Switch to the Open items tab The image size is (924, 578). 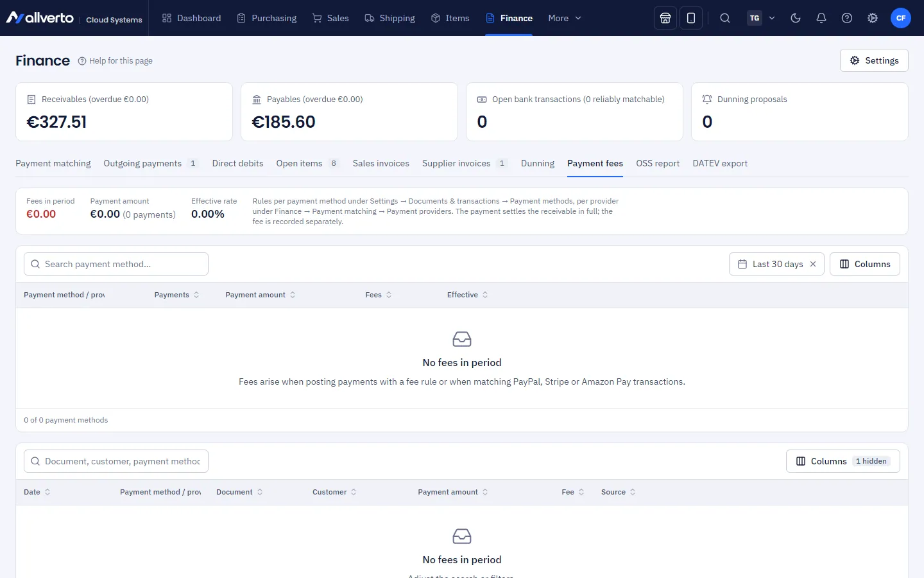tap(308, 163)
